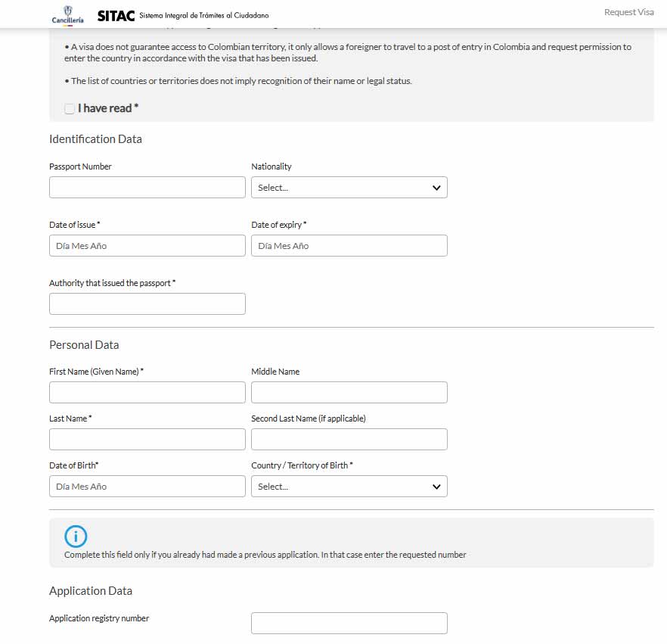Click Authority that issued the passport field
The image size is (667, 644).
click(x=147, y=304)
